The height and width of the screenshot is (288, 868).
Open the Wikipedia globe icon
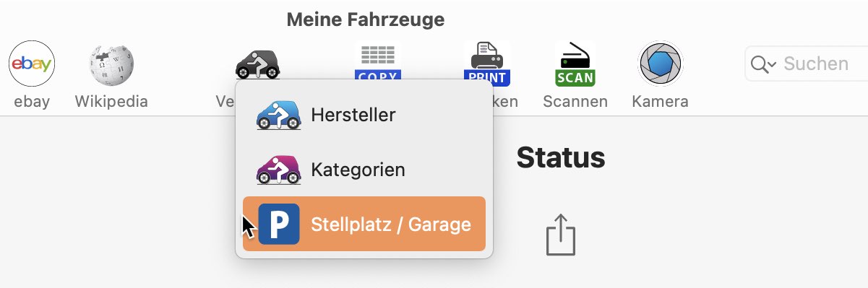(x=111, y=64)
